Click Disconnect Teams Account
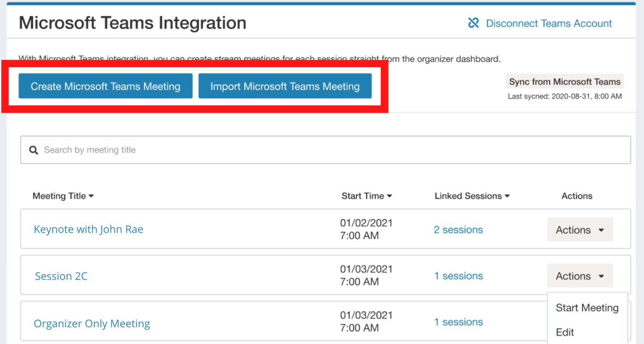Screen dimensions: 644x344 (x=549, y=23)
